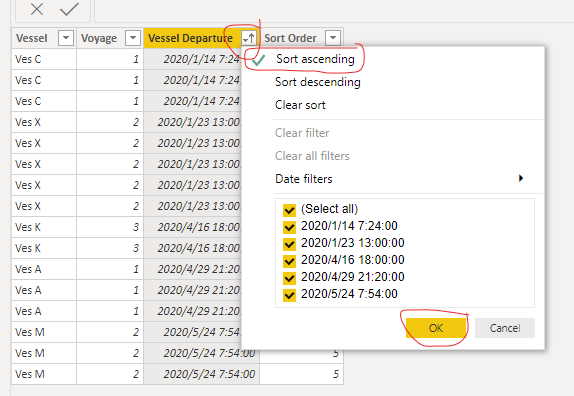Uncheck the 2020/1/23 13:00:00 checkbox
This screenshot has width=574, height=396.
tap(289, 244)
